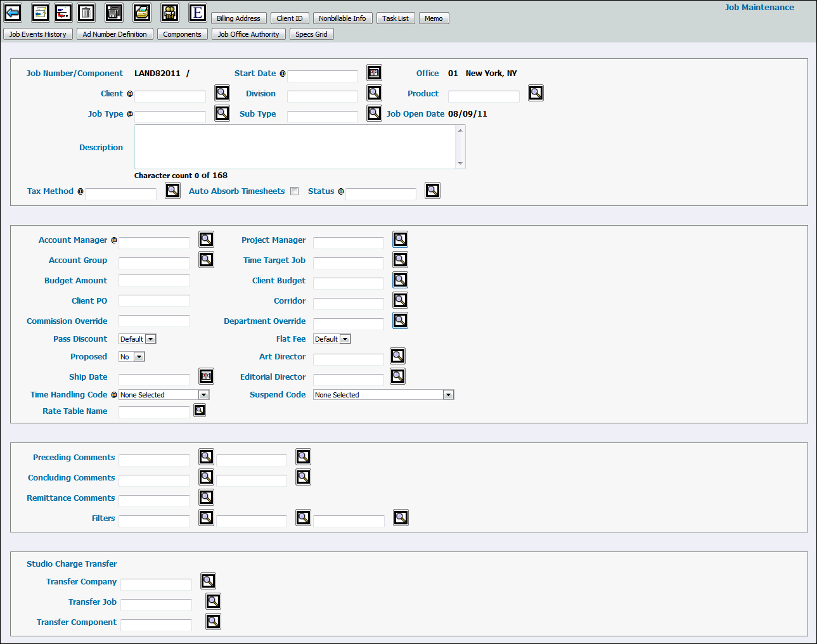Open the Job Type lookup magnifier

[x=222, y=113]
